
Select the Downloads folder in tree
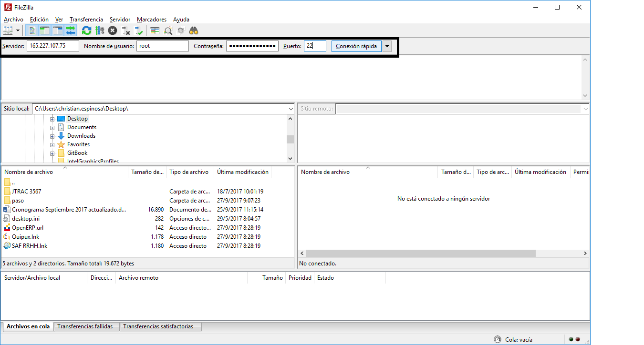click(x=81, y=136)
